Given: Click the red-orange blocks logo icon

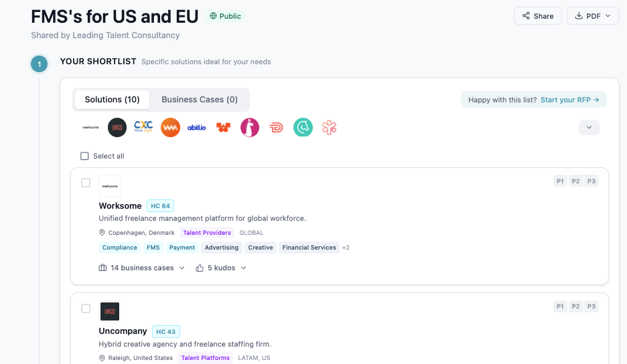Looking at the screenshot, I should coord(223,127).
